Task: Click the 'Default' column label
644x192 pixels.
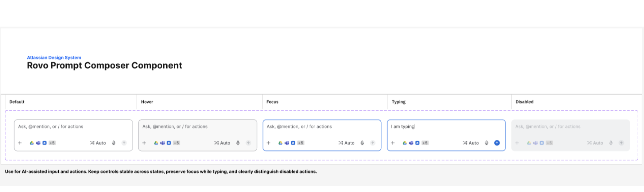Action: [x=17, y=102]
